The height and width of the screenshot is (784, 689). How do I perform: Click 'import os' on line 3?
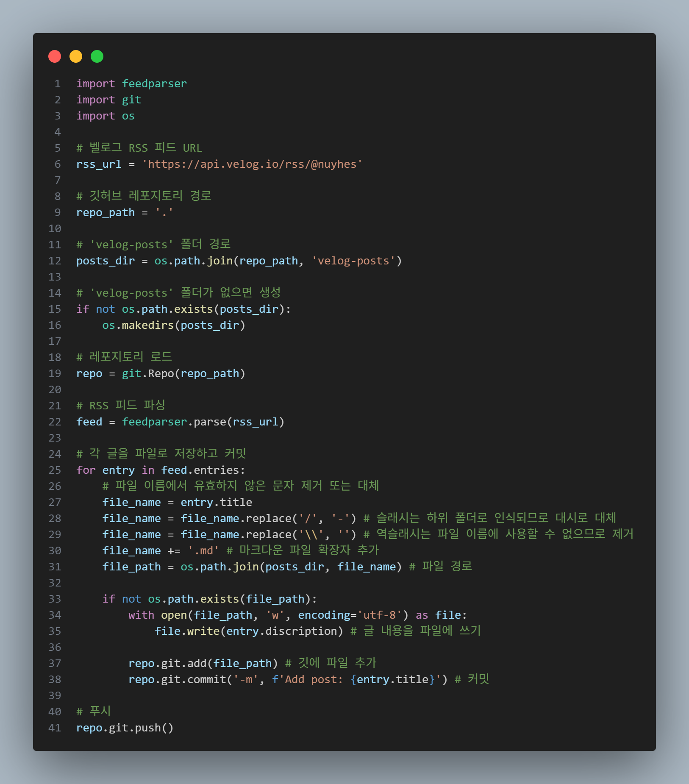click(x=105, y=116)
